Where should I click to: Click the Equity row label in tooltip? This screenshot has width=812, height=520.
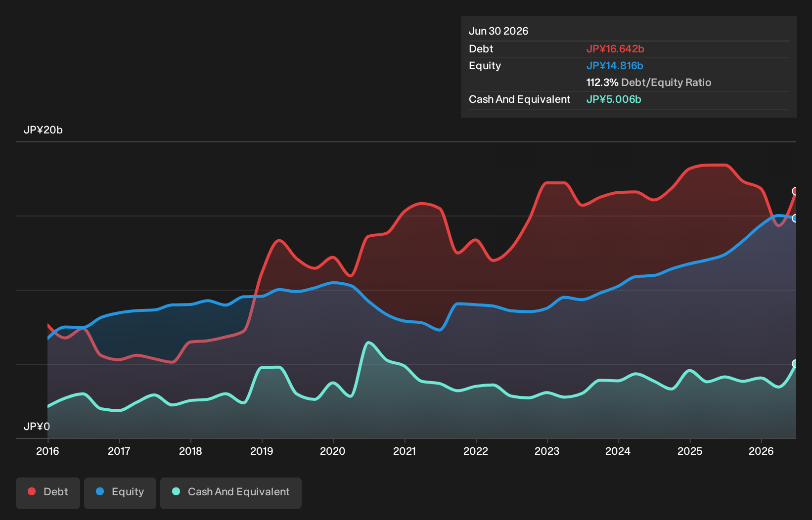(x=485, y=66)
